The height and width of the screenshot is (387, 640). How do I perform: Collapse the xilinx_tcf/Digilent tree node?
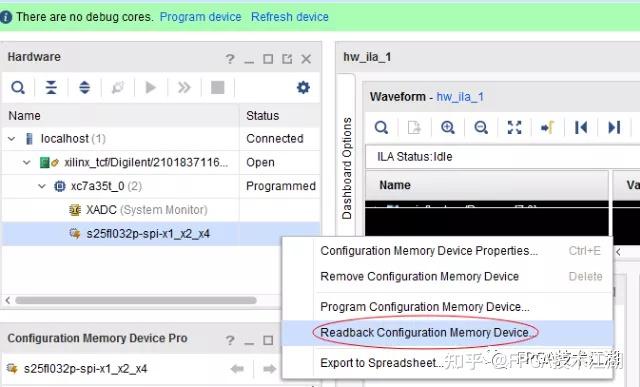pos(27,162)
